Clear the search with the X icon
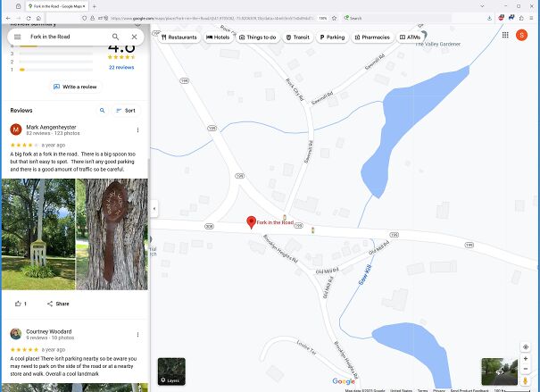Screen dimensions: 540x392 pos(134,37)
